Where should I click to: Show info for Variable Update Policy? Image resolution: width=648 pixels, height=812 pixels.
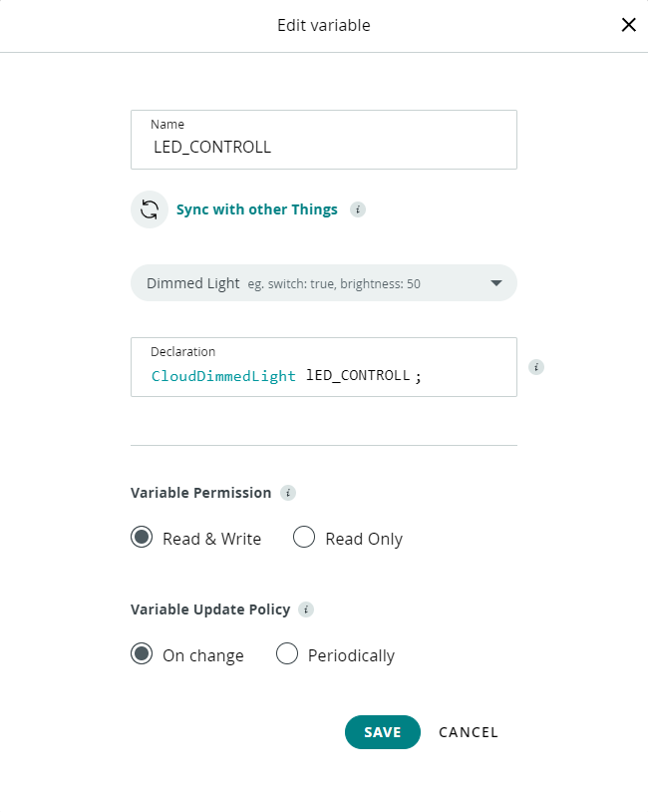pyautogui.click(x=307, y=609)
